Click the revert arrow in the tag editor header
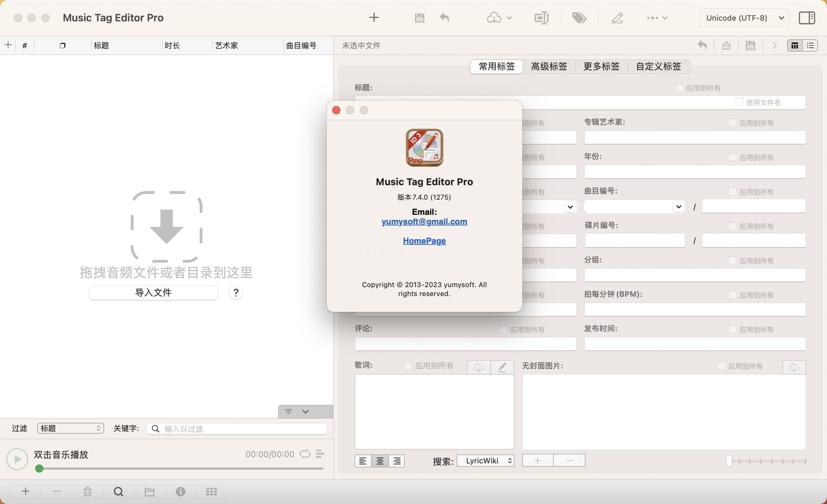827x504 pixels. pos(702,45)
